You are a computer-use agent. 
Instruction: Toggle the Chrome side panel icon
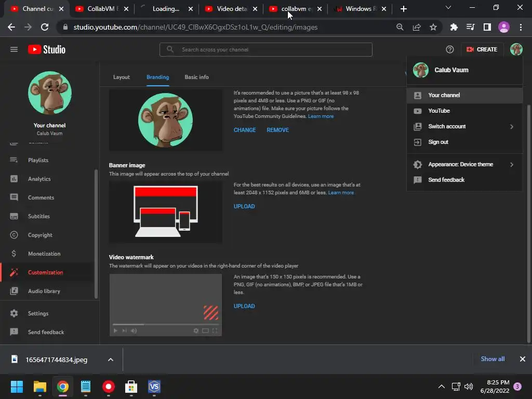coord(487,27)
